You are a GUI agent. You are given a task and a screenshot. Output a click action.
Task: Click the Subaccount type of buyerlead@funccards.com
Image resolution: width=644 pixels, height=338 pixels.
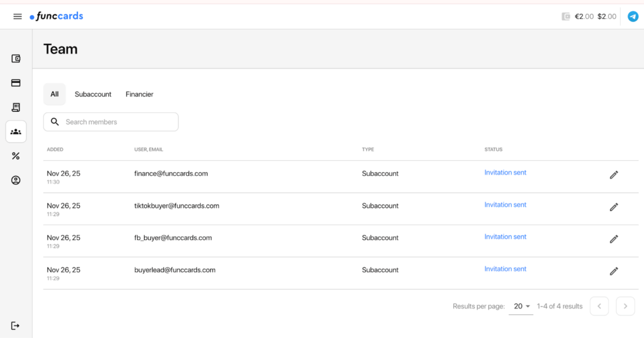380,270
